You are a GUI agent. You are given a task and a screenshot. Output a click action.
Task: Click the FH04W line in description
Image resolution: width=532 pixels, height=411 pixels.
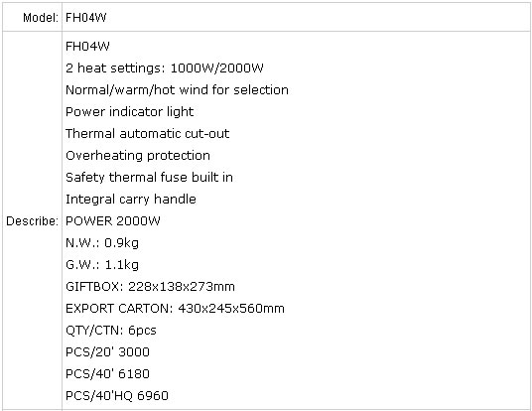click(x=87, y=46)
